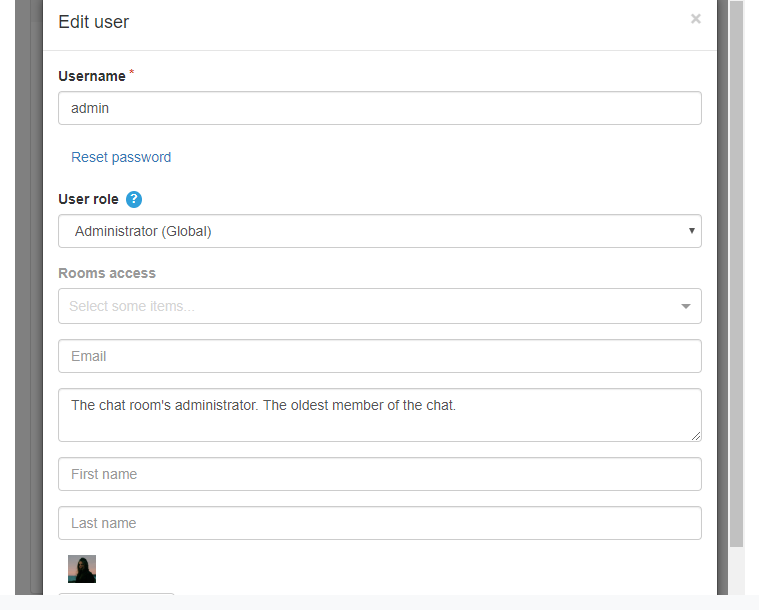The height and width of the screenshot is (610, 759).
Task: Focus the Username field containing admin
Action: click(x=380, y=108)
